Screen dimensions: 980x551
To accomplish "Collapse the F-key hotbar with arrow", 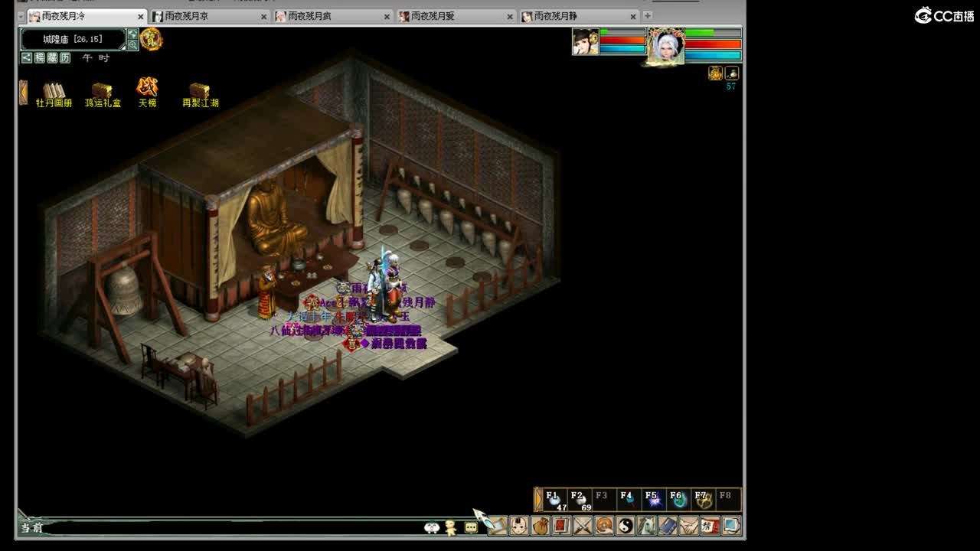I will point(538,500).
